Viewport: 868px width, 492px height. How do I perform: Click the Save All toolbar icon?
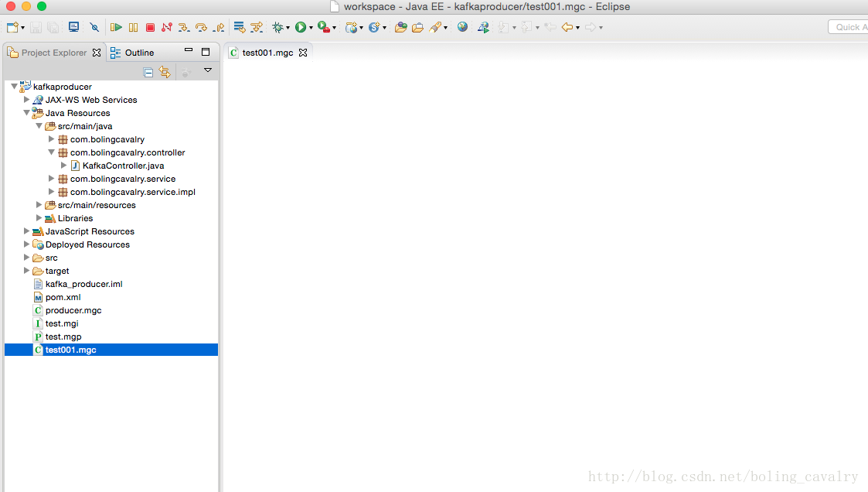53,27
